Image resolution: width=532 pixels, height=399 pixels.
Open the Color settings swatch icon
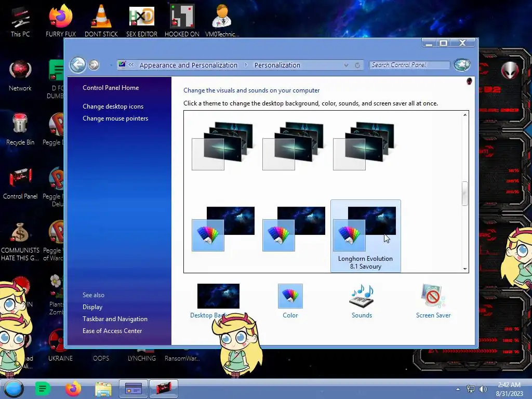coord(290,296)
